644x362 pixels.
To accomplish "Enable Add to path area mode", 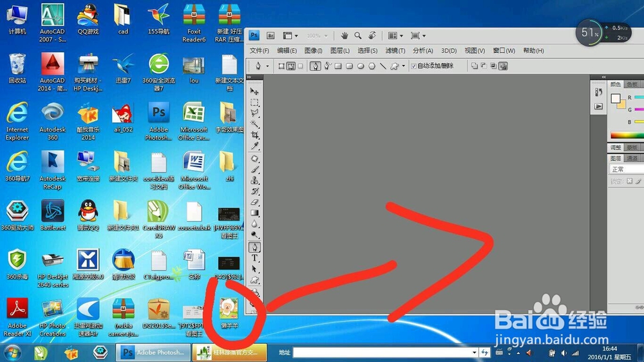I will tap(475, 66).
